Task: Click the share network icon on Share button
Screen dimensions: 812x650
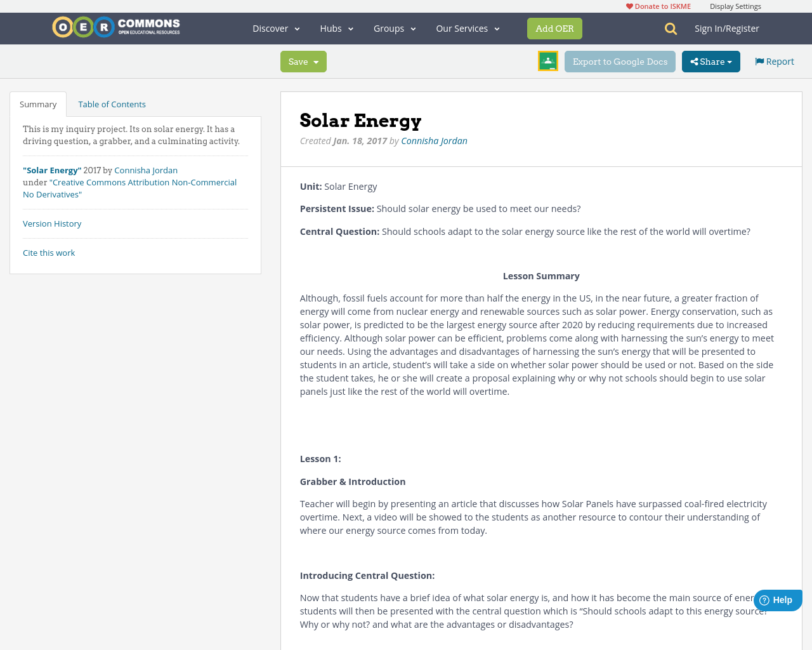Action: point(695,60)
